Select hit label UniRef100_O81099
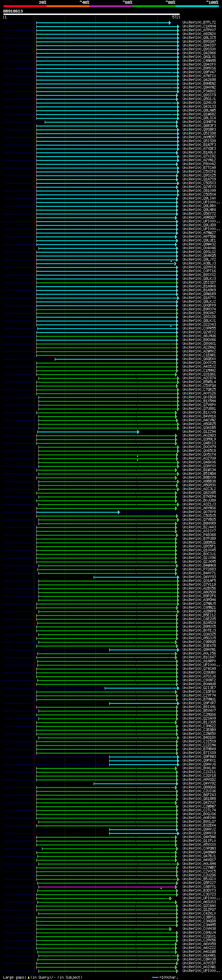This screenshot has width=222, height=980. pos(199,191)
